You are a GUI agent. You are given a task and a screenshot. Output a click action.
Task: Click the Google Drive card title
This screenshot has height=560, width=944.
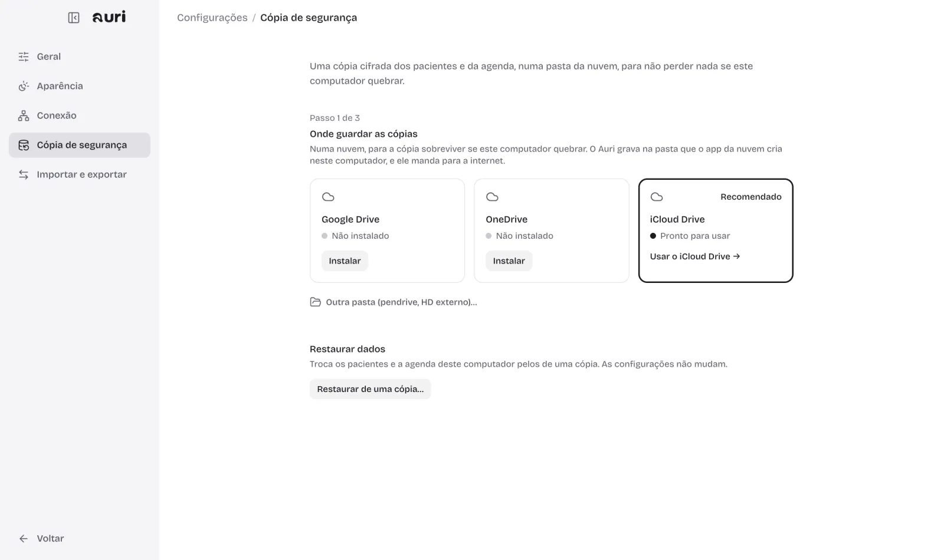coord(350,219)
